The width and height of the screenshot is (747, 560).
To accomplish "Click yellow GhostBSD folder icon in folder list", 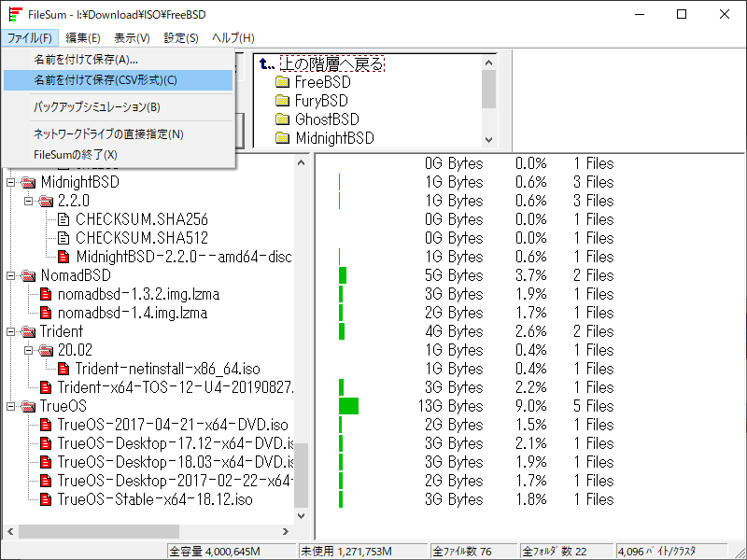I will pyautogui.click(x=283, y=119).
